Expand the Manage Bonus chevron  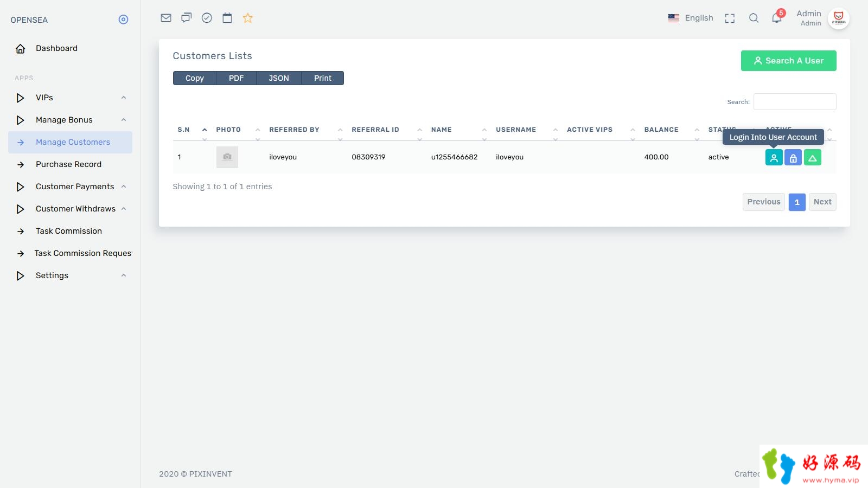coord(124,120)
